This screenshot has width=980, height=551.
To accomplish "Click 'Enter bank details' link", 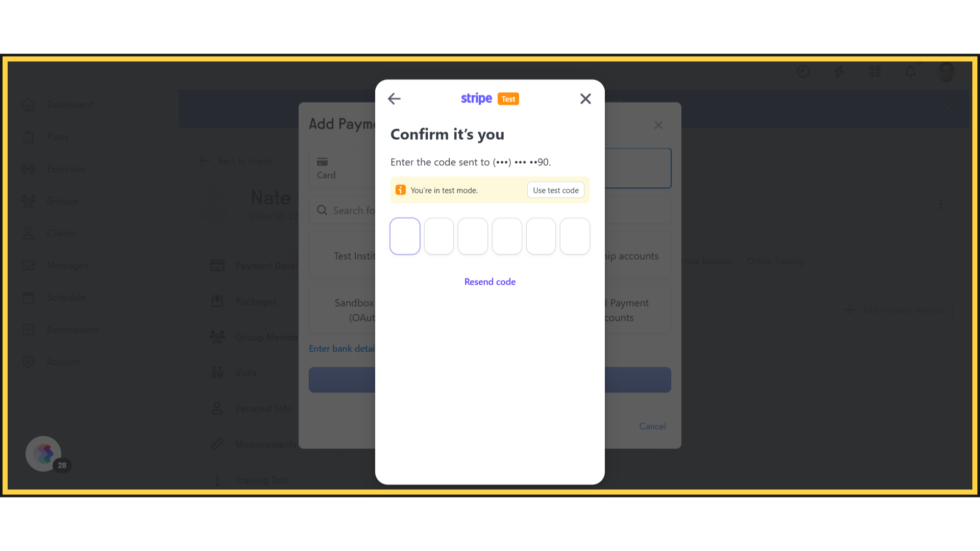I will coord(342,348).
